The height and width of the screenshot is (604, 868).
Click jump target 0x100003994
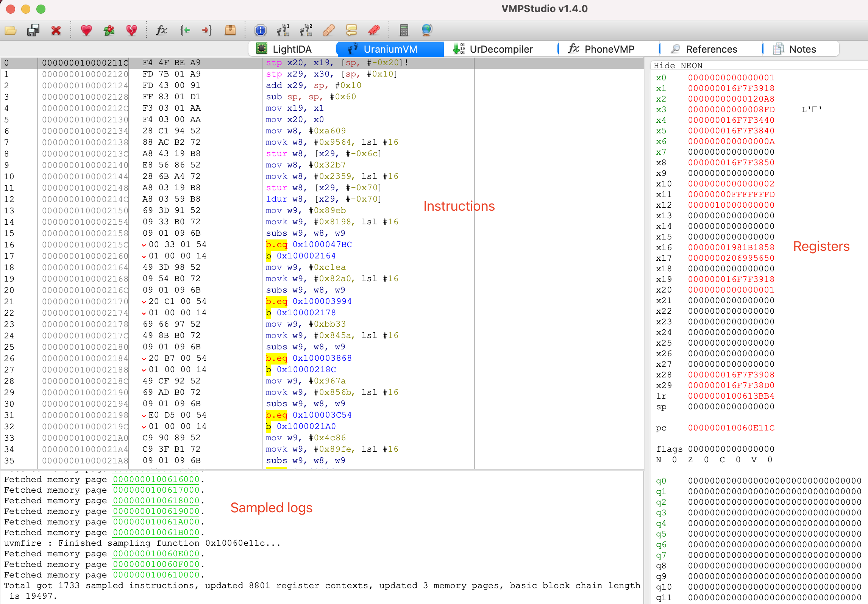(322, 301)
